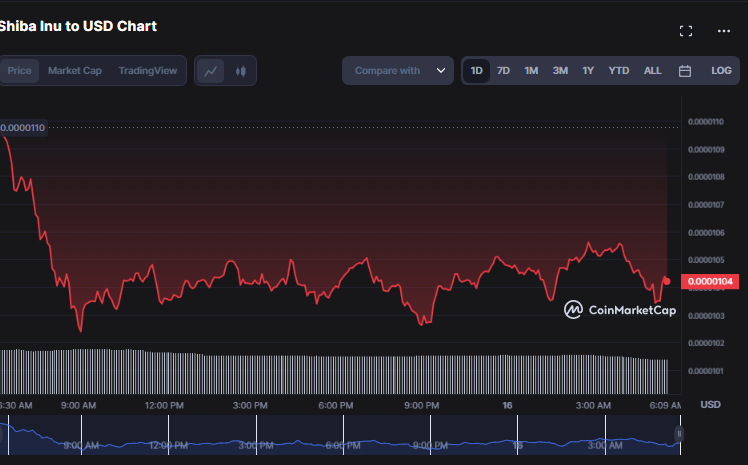Select the Price tab
748x465 pixels.
[x=19, y=71]
